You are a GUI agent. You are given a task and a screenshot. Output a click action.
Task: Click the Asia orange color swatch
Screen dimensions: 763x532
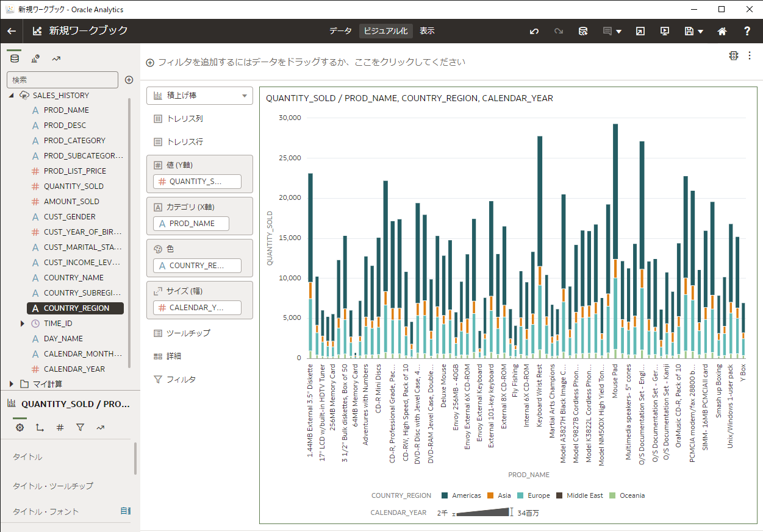[491, 495]
